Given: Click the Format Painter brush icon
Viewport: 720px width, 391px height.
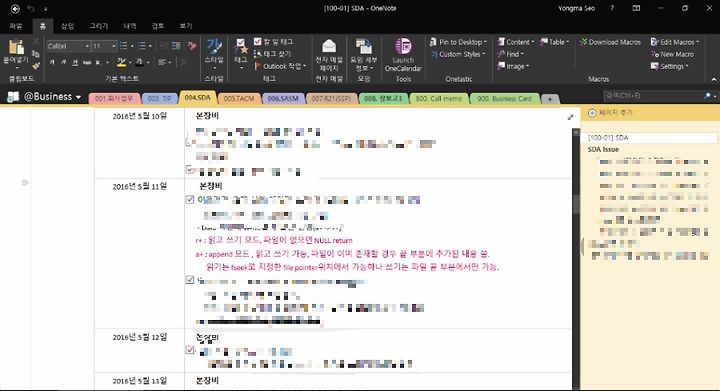Looking at the screenshot, I should tap(36, 67).
